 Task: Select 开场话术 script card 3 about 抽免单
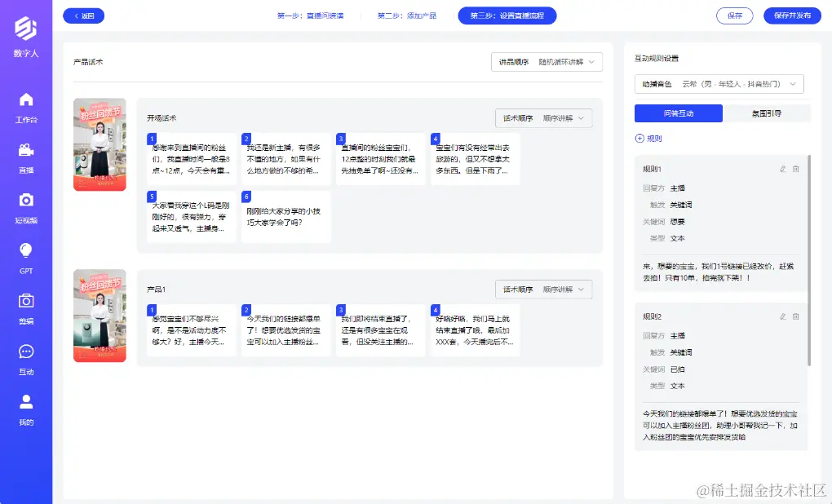click(380, 159)
